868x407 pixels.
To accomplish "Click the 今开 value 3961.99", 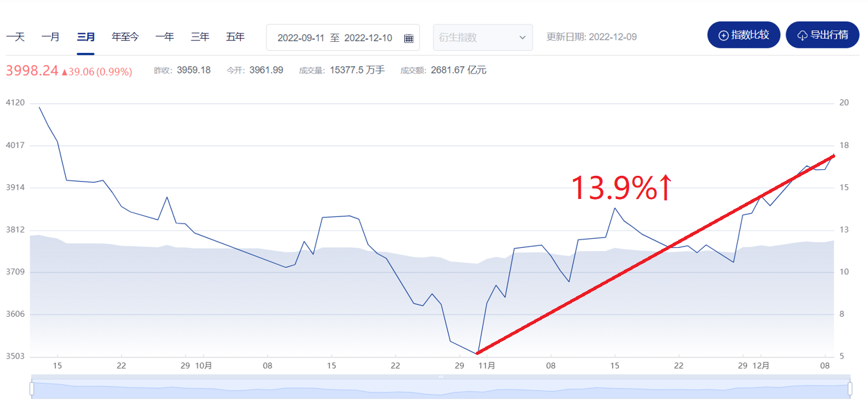I will point(266,70).
